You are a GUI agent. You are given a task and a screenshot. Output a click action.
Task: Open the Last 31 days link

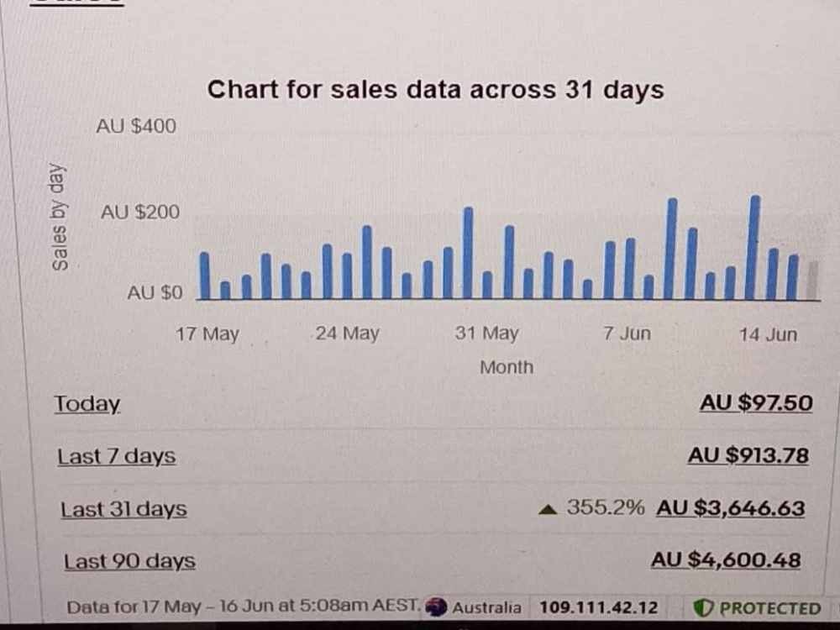[x=123, y=509]
